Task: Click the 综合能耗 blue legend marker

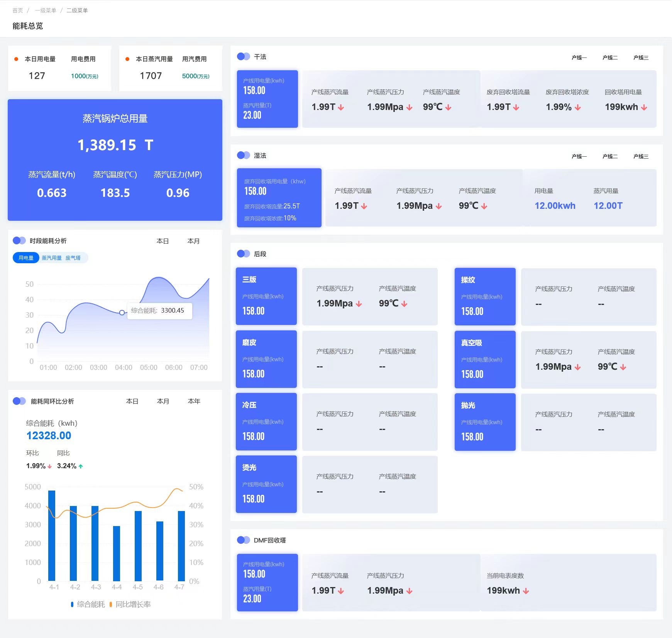Action: 72,604
